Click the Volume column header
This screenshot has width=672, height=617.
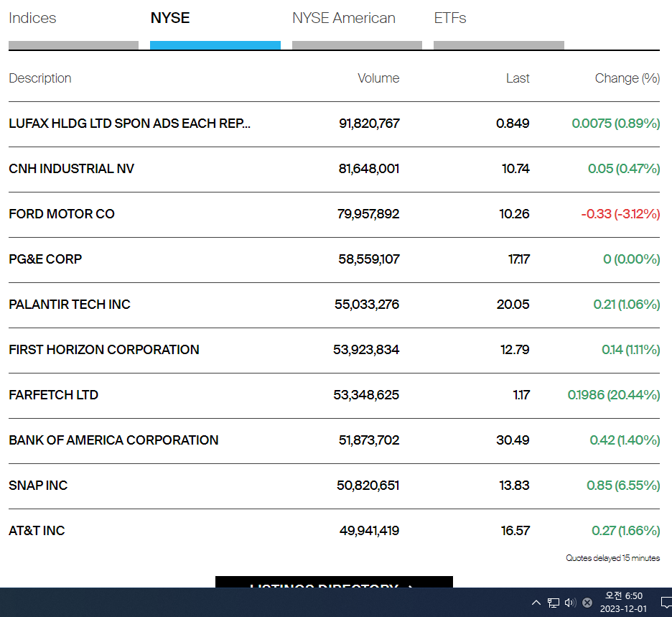378,78
